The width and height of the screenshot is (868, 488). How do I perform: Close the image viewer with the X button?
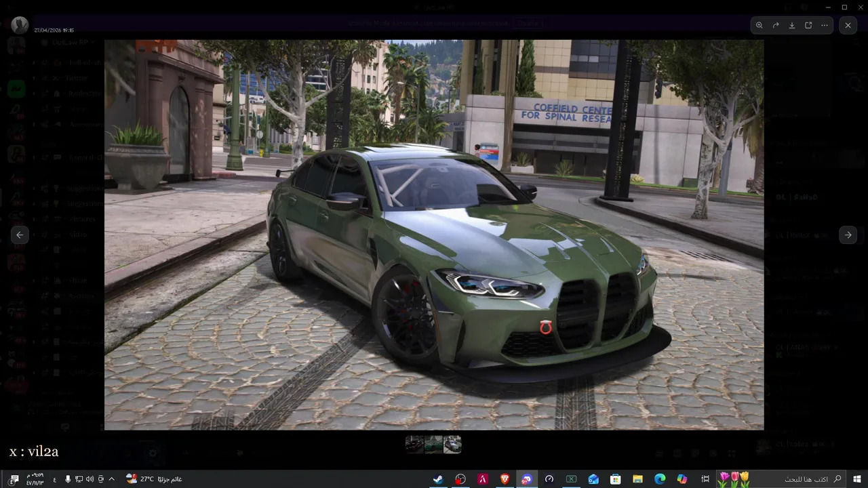pos(848,25)
